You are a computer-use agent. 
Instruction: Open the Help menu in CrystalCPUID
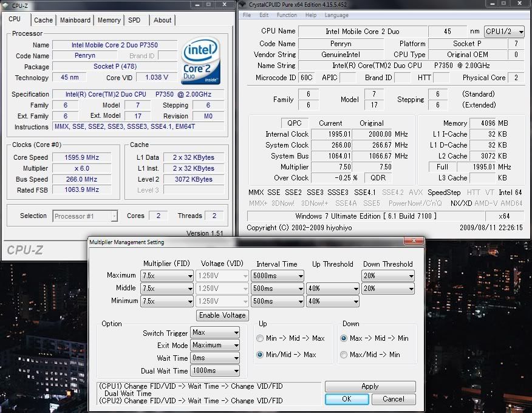tap(310, 15)
